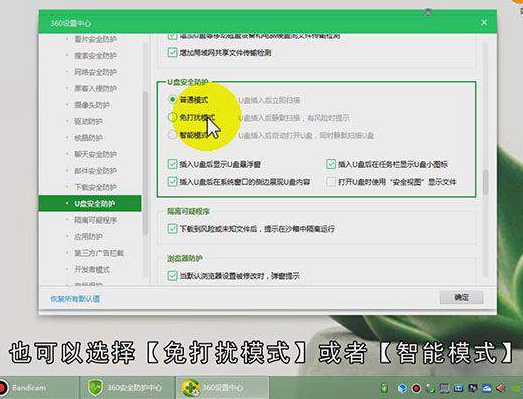Viewport: 523px width, 399px height.
Task: Click 360设置中心 taskbar button
Action: pyautogui.click(x=222, y=387)
